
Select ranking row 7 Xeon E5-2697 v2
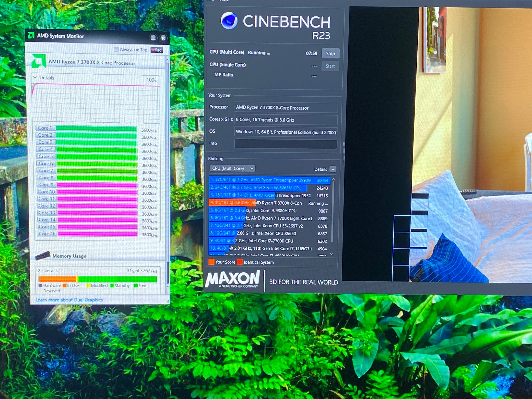[270, 226]
